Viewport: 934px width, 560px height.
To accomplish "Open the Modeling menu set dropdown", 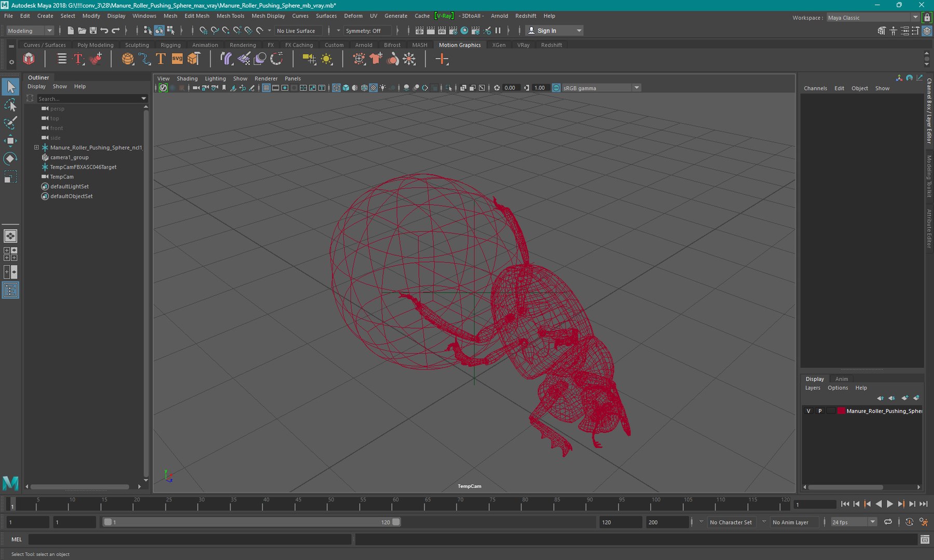I will coord(30,31).
